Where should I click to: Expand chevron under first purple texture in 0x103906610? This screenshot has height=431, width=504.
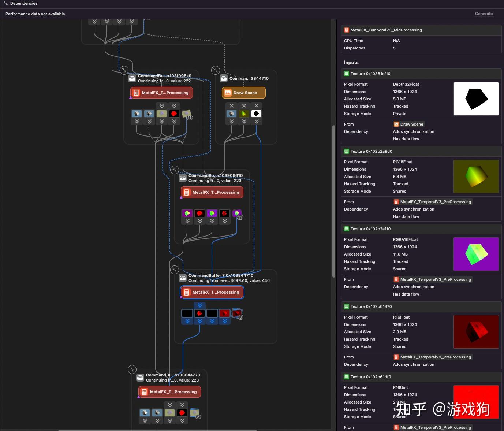(x=187, y=221)
